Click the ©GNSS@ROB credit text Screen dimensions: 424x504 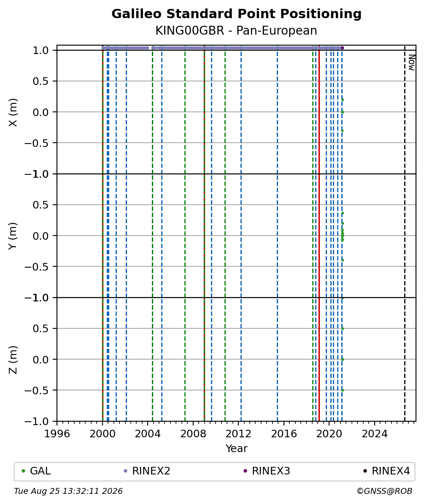click(x=384, y=491)
